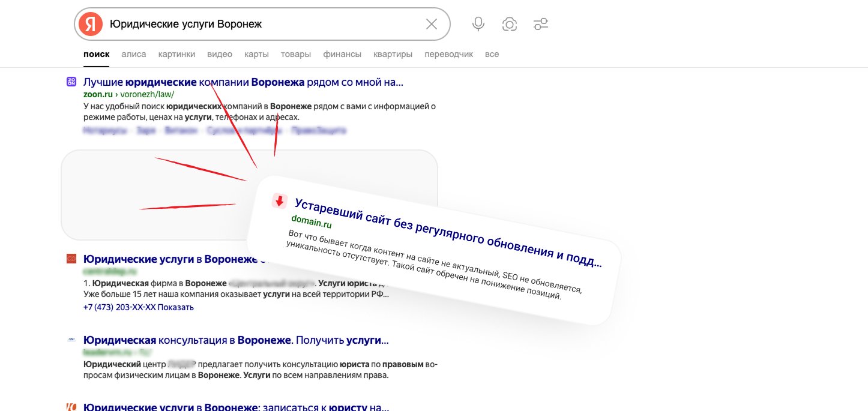Show all services via все tab
Viewport: 868px width, 411px height.
(492, 54)
